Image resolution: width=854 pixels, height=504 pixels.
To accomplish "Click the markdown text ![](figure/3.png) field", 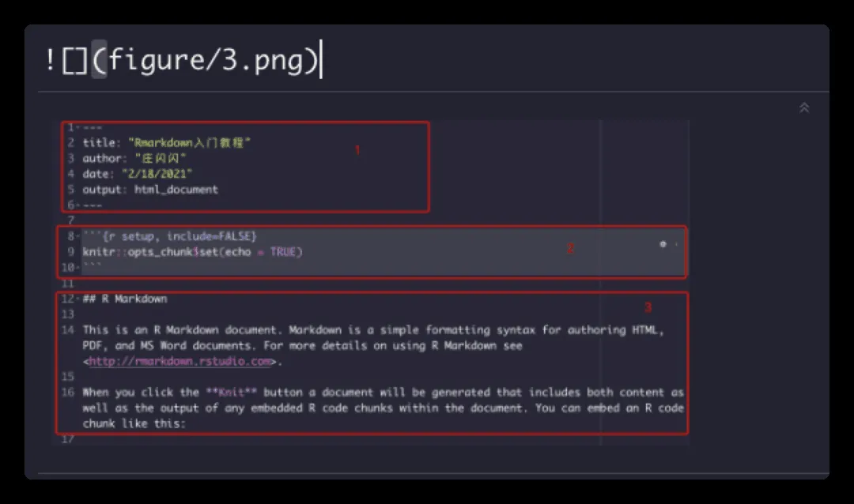I will [x=183, y=59].
